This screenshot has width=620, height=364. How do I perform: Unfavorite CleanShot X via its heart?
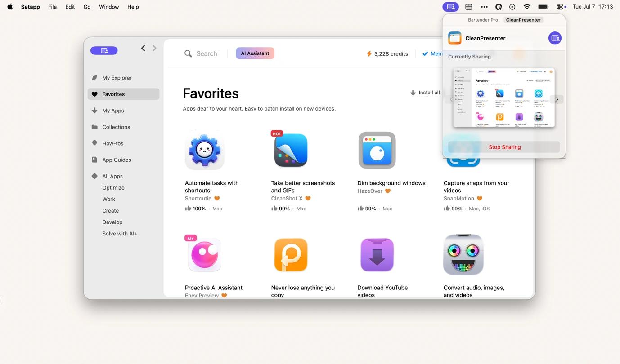pyautogui.click(x=308, y=198)
